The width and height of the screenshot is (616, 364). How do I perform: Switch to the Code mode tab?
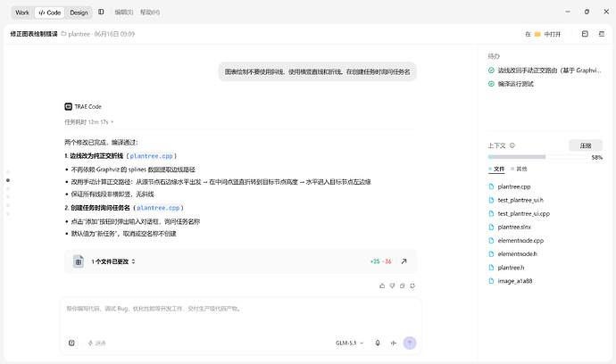(50, 12)
